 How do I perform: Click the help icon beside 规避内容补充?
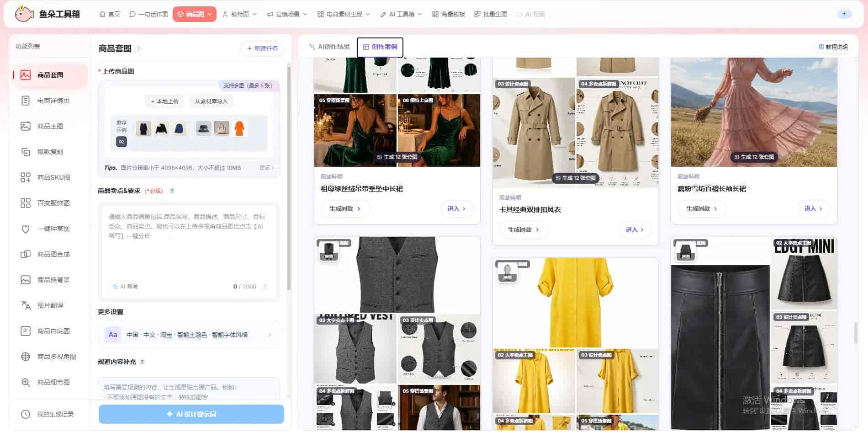pos(142,362)
